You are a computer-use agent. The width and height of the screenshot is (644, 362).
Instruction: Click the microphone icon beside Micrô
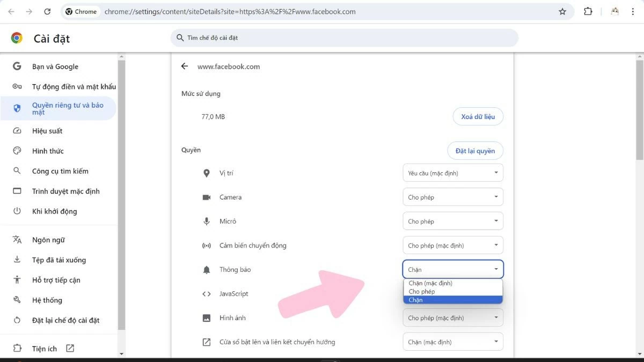click(x=207, y=221)
